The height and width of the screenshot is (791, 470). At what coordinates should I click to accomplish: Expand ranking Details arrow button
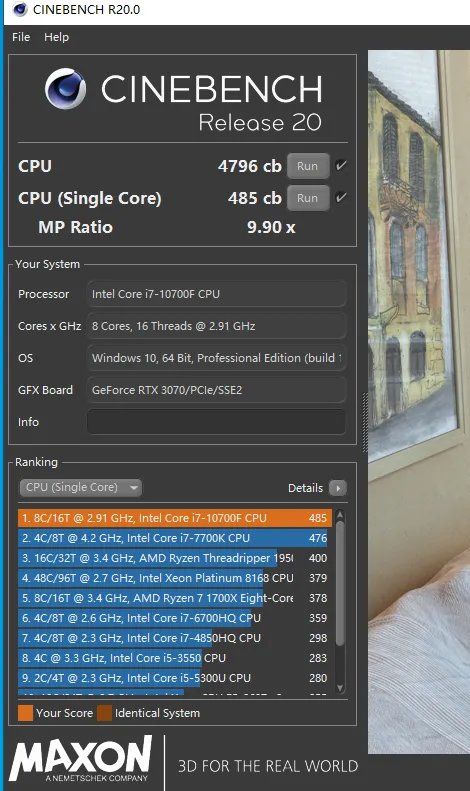pyautogui.click(x=337, y=488)
